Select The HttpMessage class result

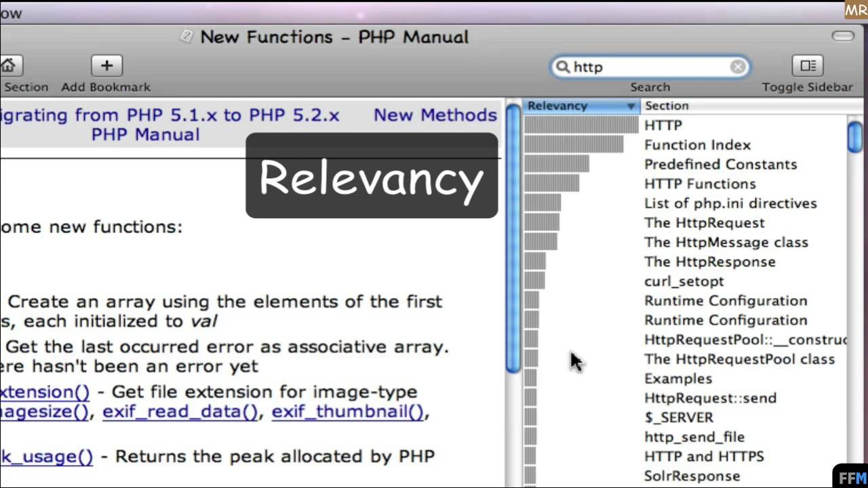(x=726, y=243)
